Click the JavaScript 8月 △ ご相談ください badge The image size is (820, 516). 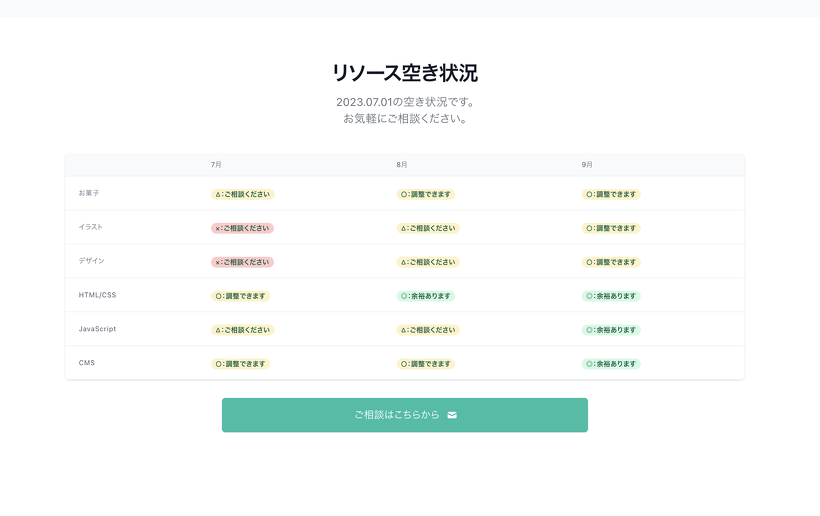pyautogui.click(x=428, y=330)
